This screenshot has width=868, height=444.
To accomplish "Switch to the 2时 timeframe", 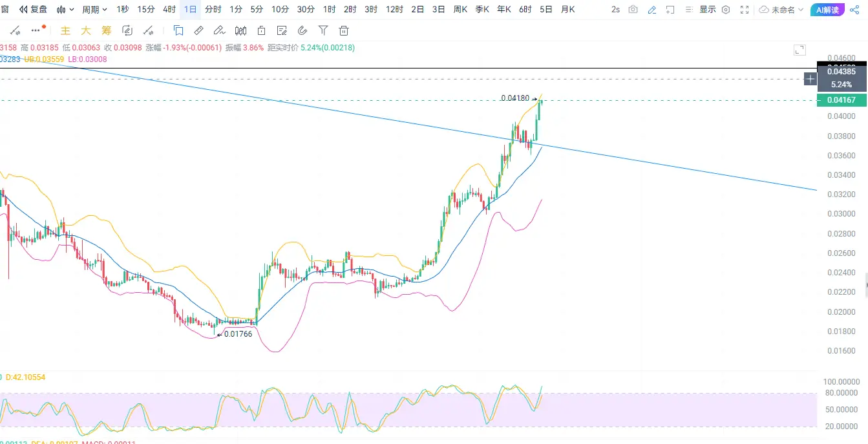I will coord(350,10).
